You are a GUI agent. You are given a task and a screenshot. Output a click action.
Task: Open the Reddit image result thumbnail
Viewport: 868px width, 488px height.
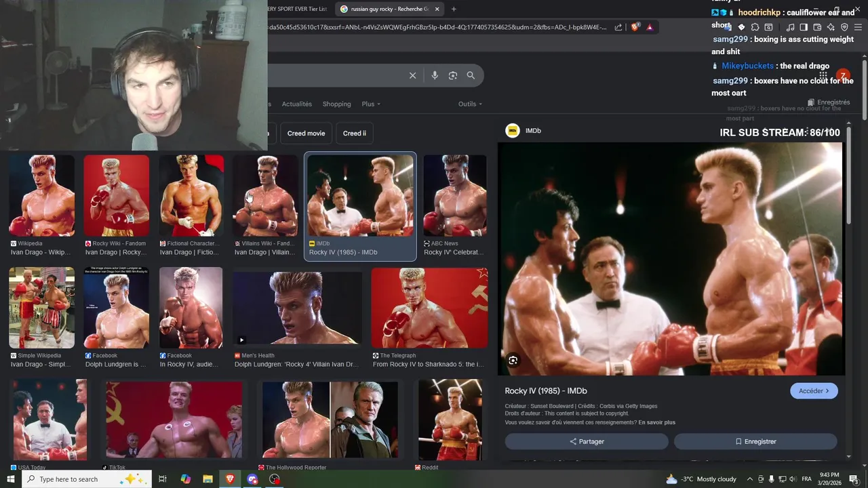click(450, 420)
